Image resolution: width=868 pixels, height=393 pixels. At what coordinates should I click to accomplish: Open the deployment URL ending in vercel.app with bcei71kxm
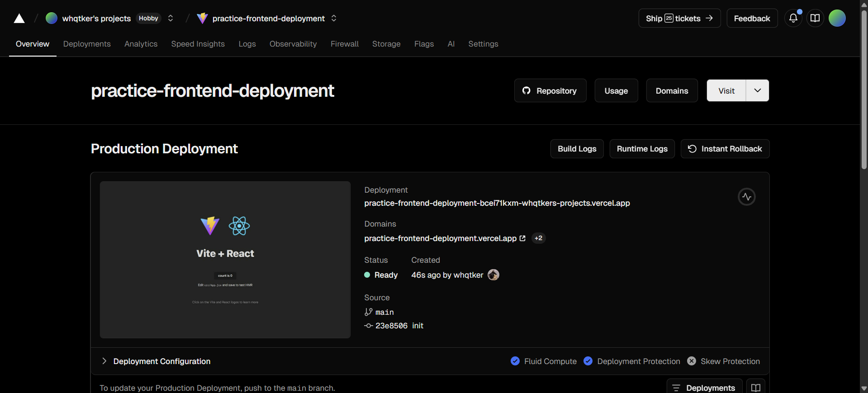497,203
